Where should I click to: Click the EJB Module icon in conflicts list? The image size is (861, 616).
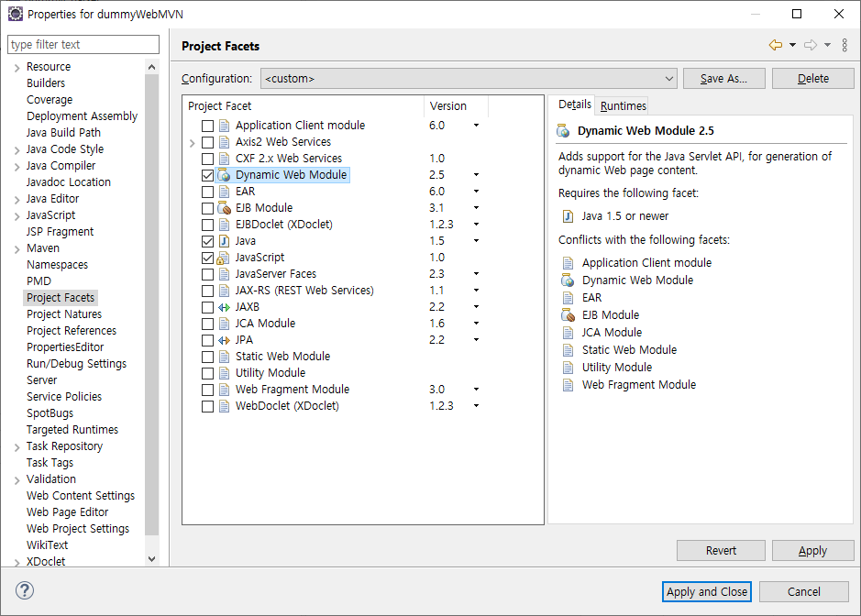[x=568, y=315]
